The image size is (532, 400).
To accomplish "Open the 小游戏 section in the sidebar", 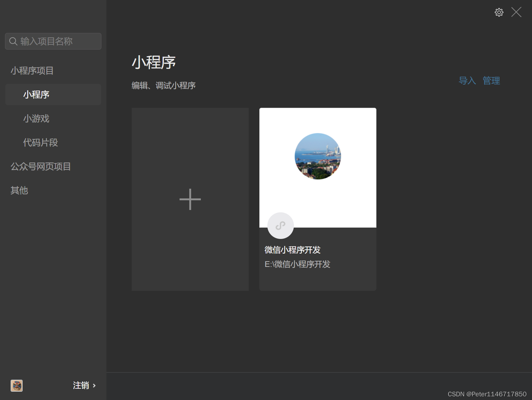I will point(36,119).
